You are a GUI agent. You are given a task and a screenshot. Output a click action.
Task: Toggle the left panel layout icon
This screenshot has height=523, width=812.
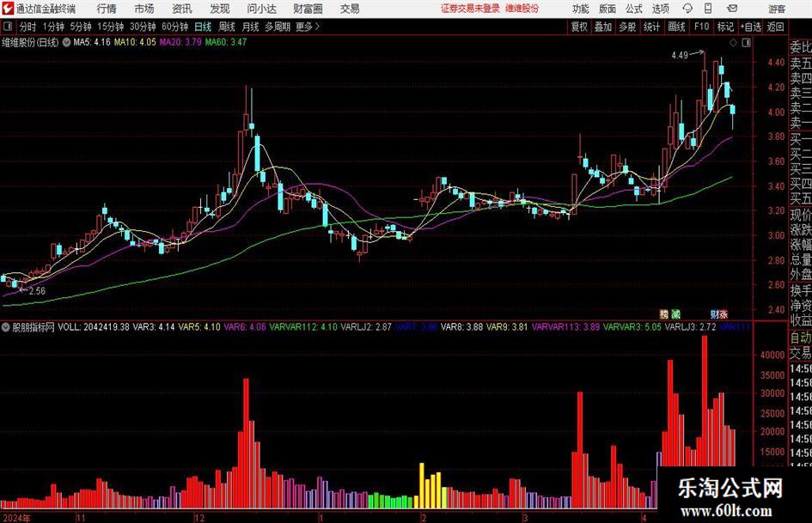(8, 27)
